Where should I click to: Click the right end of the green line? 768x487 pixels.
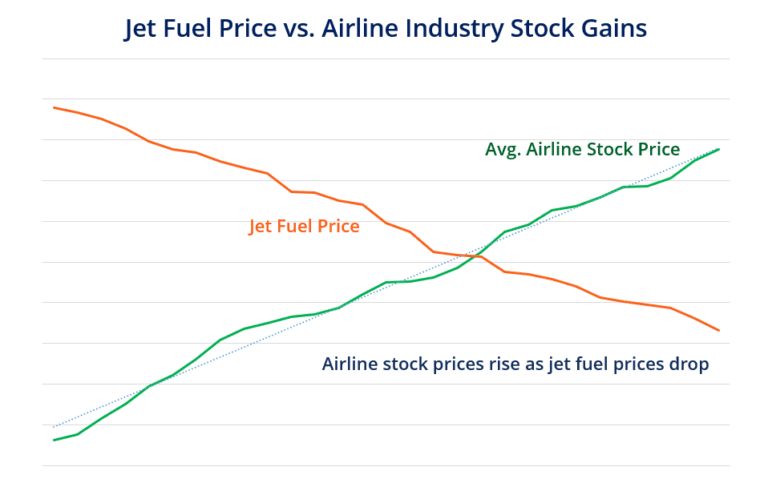click(719, 149)
